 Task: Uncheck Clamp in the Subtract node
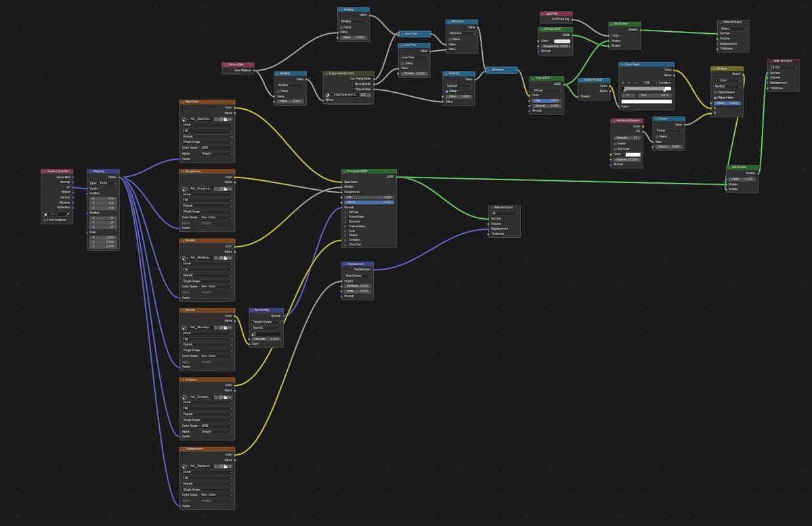447,92
